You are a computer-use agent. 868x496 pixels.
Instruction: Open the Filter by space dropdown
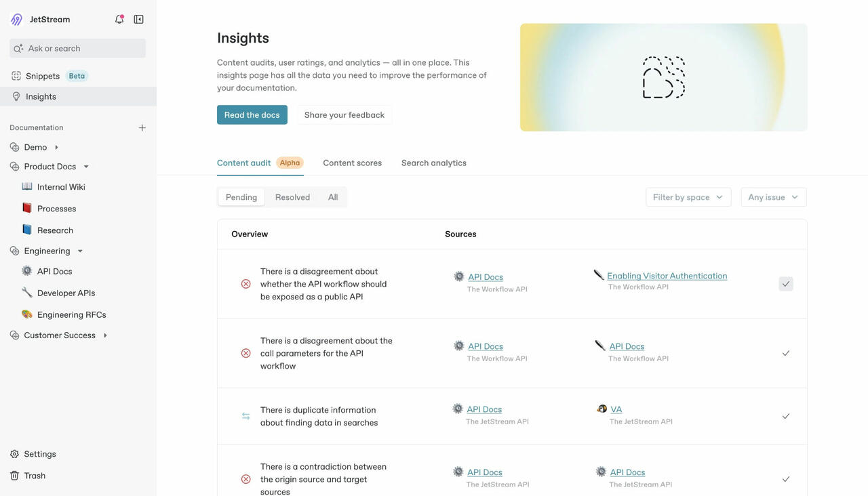[x=688, y=197]
